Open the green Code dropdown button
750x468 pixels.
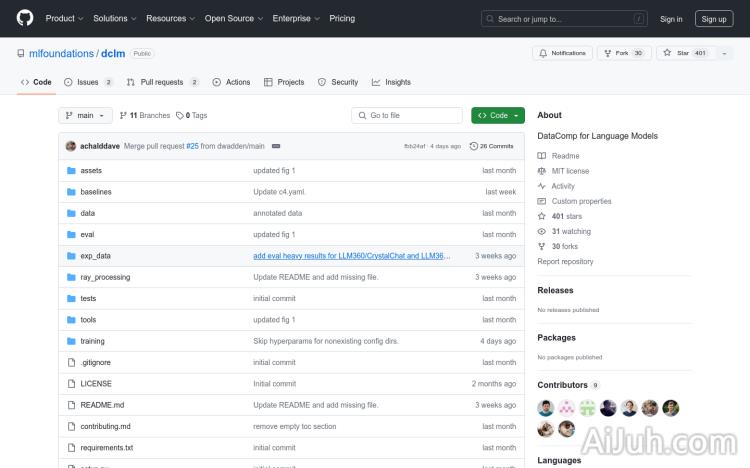tap(497, 115)
